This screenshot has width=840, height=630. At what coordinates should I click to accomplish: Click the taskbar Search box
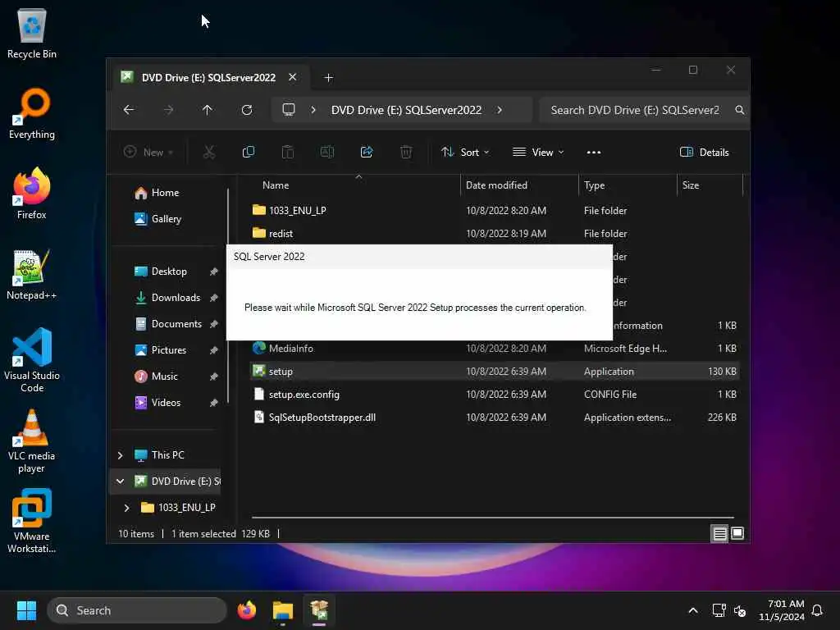point(137,610)
